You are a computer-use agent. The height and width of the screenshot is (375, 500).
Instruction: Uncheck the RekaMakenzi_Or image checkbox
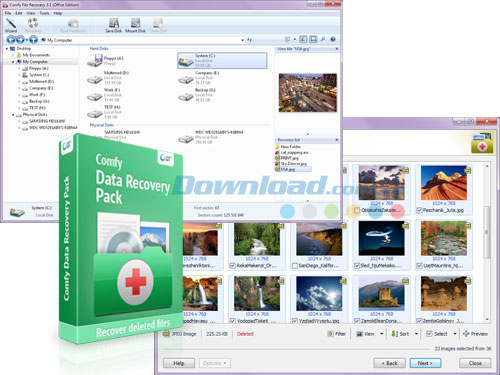pos(233,266)
